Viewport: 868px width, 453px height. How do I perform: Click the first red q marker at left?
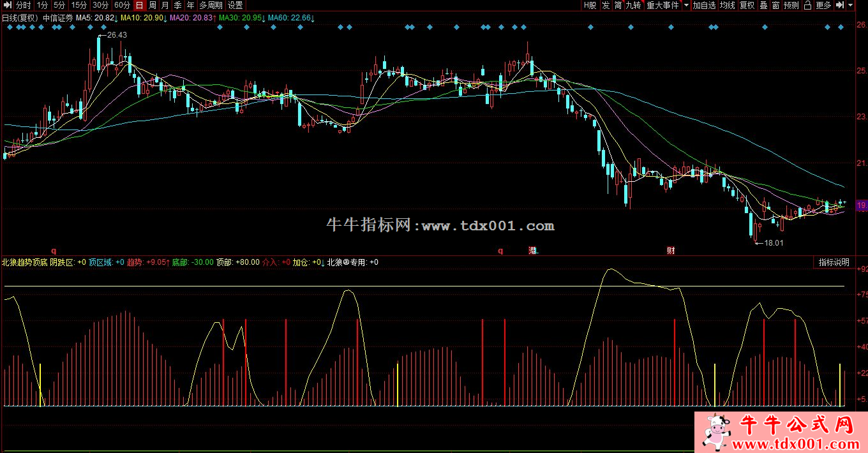54,251
